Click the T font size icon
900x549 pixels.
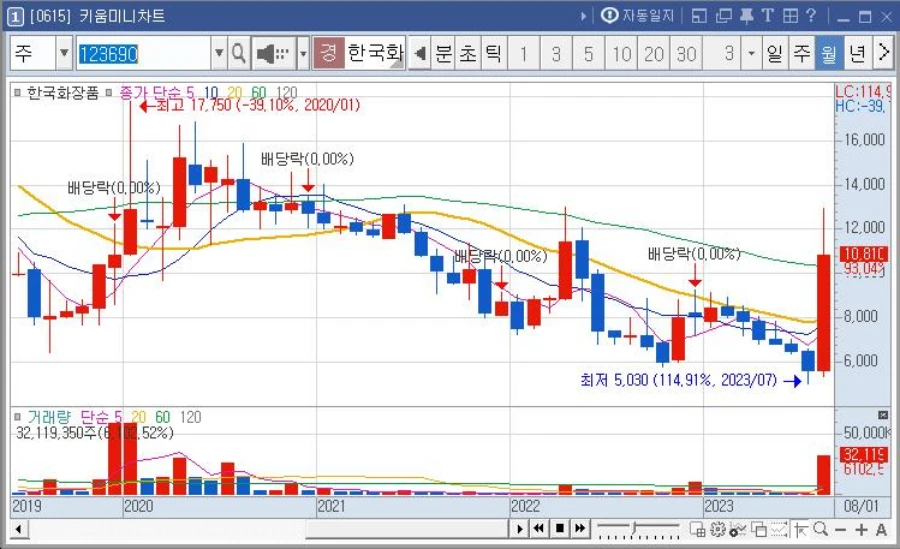click(767, 16)
